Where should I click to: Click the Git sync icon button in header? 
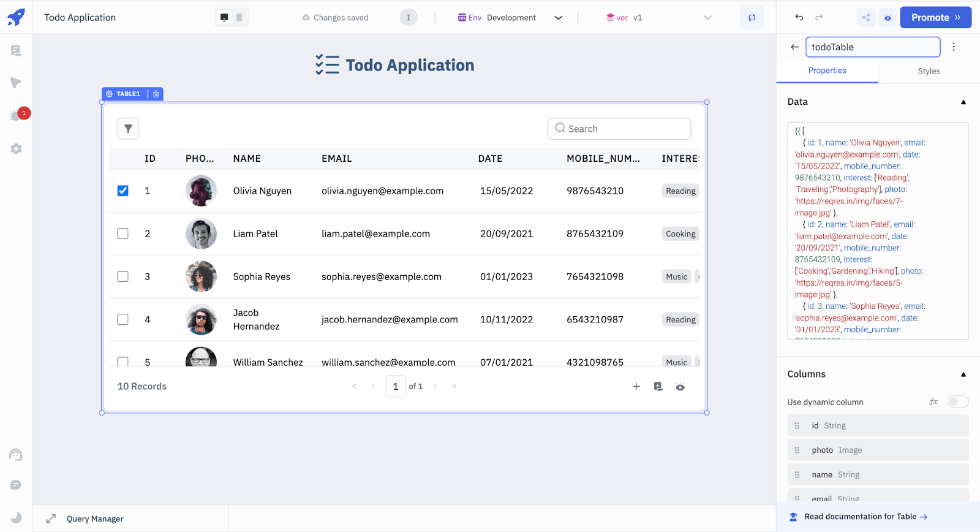pos(752,18)
